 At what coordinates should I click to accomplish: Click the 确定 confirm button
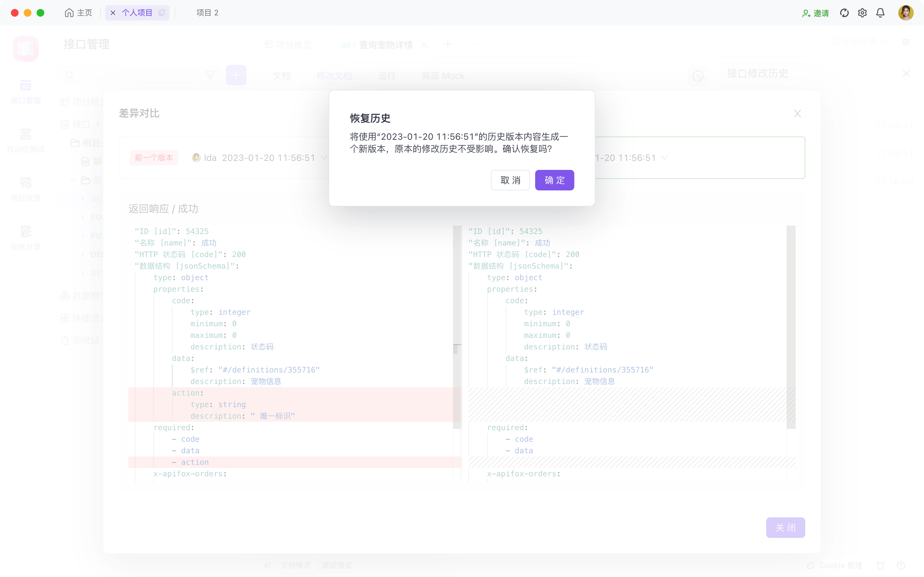pyautogui.click(x=554, y=180)
